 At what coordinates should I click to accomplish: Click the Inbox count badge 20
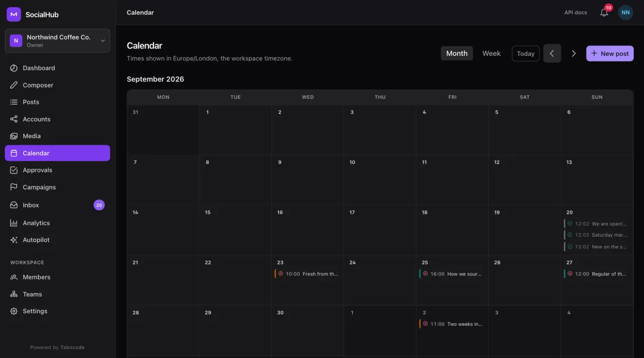point(99,205)
